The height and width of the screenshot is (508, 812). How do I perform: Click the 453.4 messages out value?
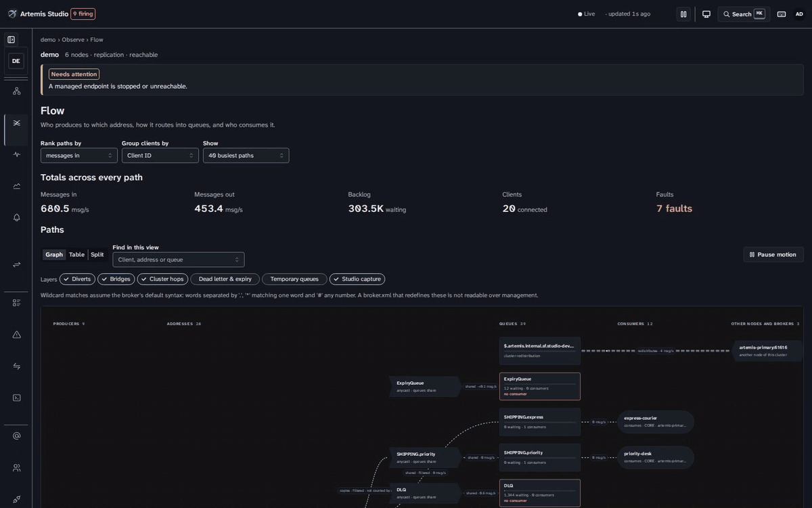click(208, 209)
